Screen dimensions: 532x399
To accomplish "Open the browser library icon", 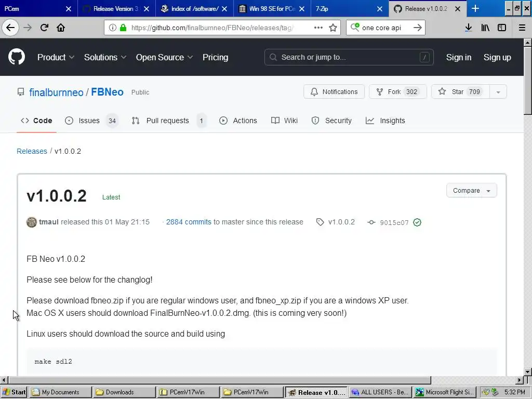I will click(x=485, y=28).
